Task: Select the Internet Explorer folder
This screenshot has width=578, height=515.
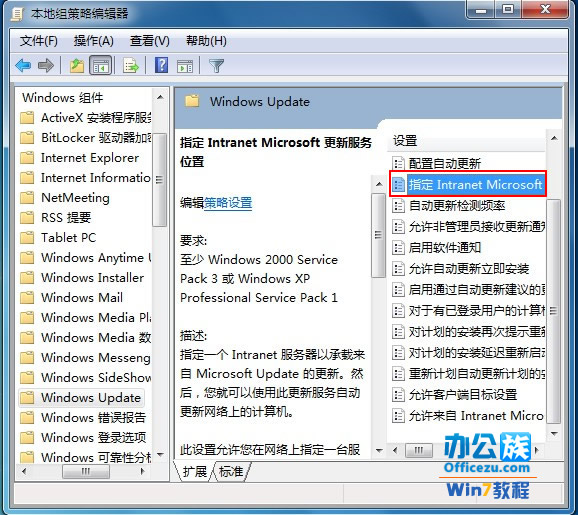Action: pyautogui.click(x=80, y=157)
